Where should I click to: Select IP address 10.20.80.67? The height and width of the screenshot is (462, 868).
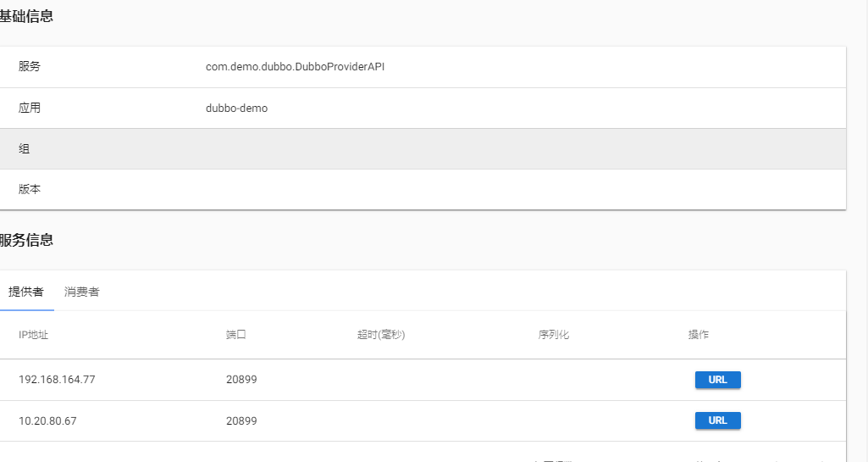click(x=47, y=420)
